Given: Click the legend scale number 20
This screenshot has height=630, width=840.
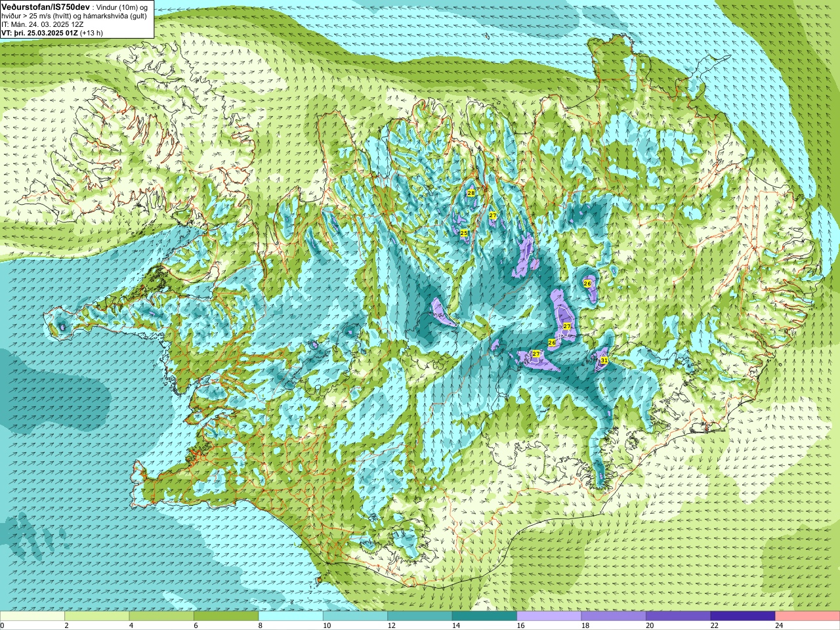Looking at the screenshot, I should coord(650,625).
